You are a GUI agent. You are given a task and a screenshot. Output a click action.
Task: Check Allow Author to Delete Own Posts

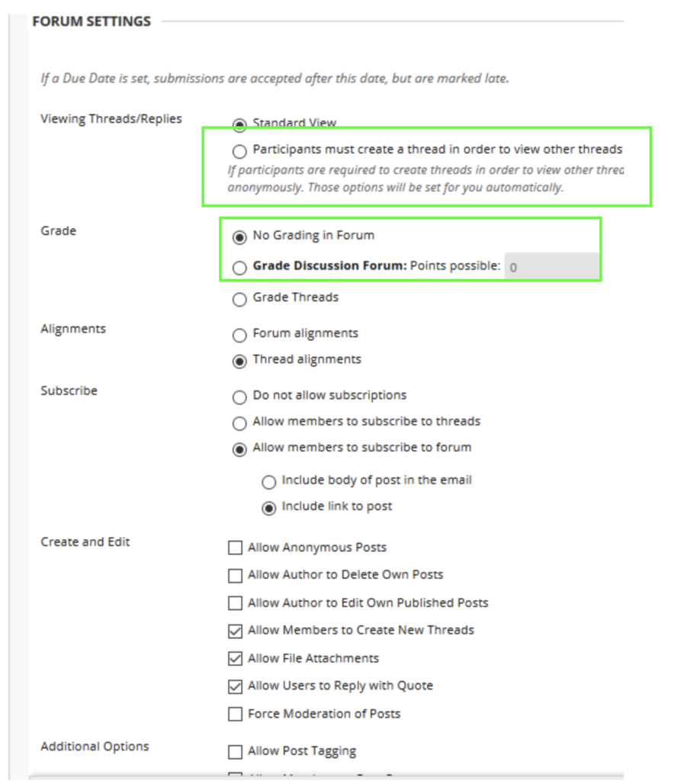tap(236, 575)
